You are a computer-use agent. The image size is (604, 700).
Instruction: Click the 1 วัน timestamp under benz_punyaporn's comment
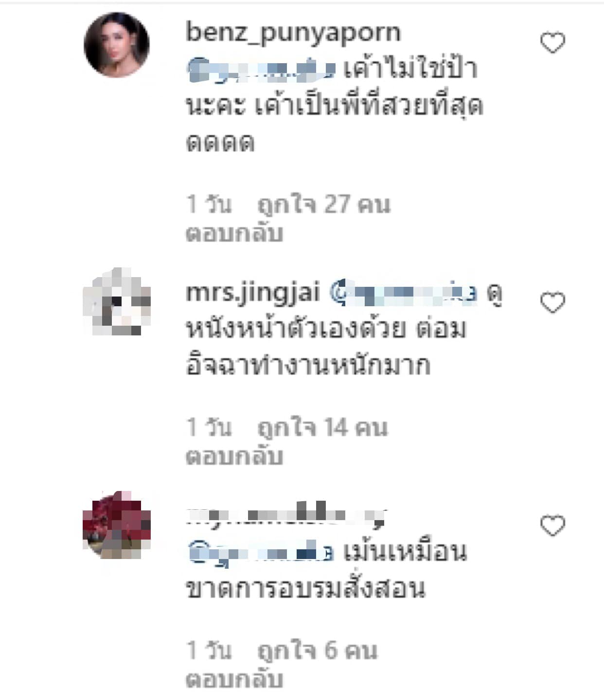click(x=209, y=204)
